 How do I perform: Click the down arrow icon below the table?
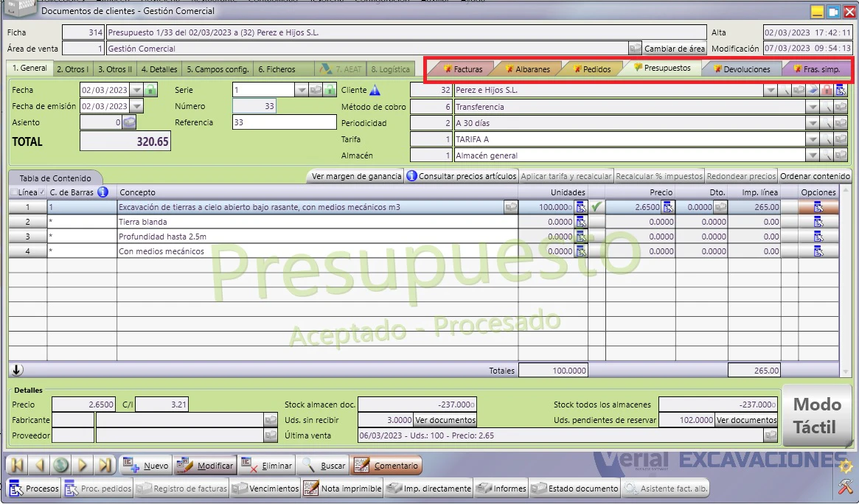[16, 370]
